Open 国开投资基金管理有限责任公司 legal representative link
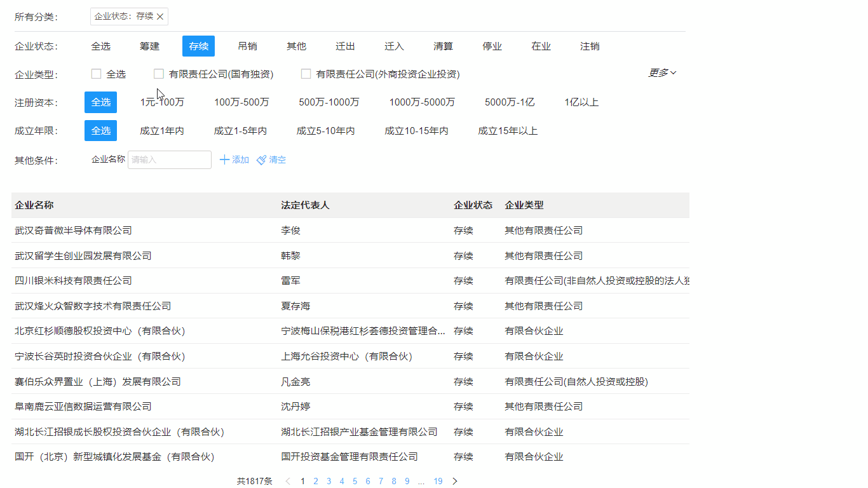The width and height of the screenshot is (868, 488). click(x=348, y=456)
